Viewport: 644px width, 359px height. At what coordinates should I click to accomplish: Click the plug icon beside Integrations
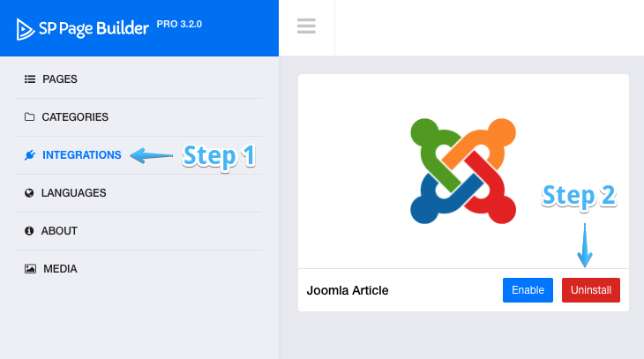[29, 155]
